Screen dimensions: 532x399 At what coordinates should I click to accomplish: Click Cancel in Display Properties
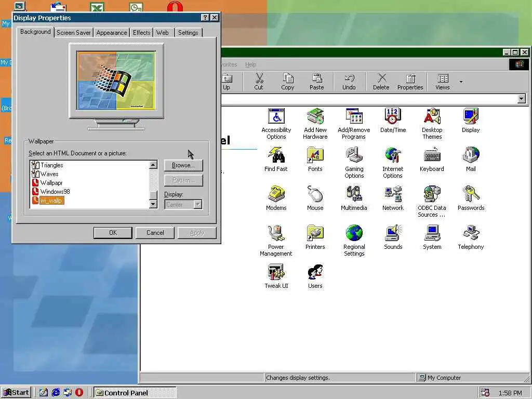coord(155,233)
